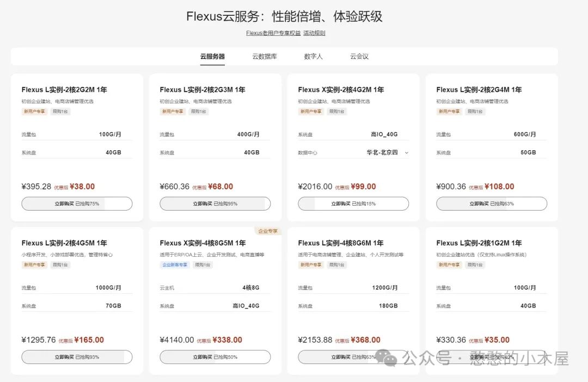Click the 企业专享 corner badge
This screenshot has width=588, height=382.
click(x=267, y=231)
